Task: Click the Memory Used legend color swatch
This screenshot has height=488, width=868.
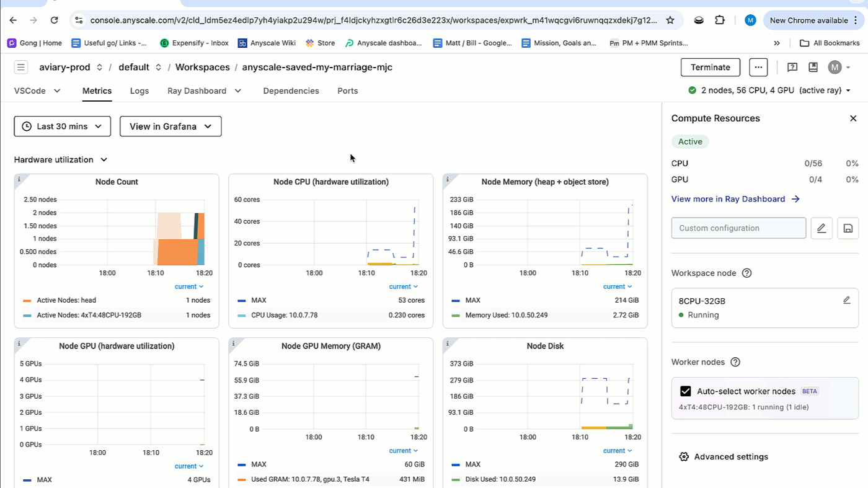Action: click(x=456, y=316)
